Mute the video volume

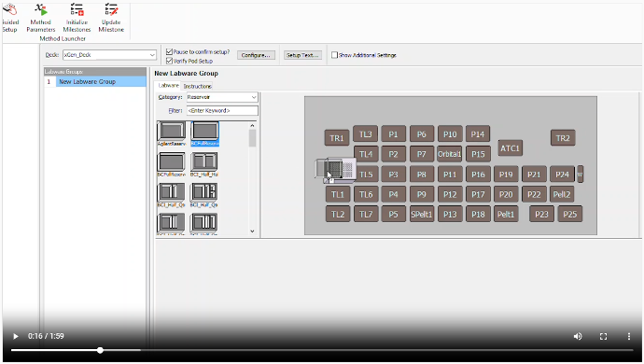(578, 336)
